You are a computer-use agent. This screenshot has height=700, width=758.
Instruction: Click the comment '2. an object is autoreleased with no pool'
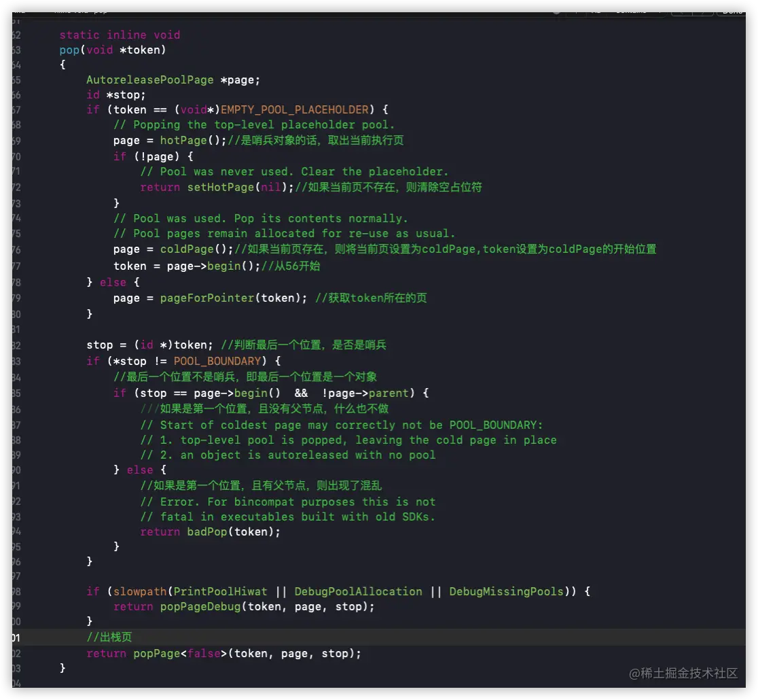288,455
